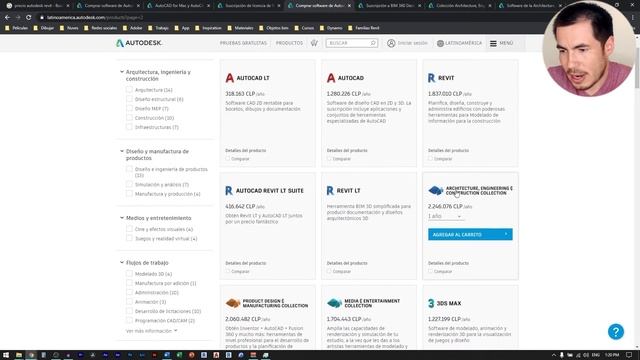The height and width of the screenshot is (360, 640).
Task: Click the AEC Collection blue icon
Action: click(x=436, y=190)
